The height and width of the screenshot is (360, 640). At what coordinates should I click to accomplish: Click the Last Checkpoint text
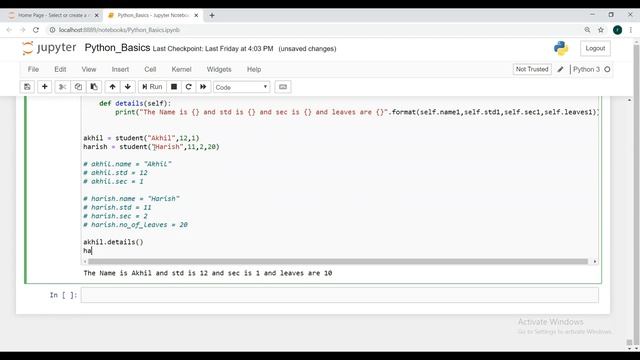(213, 49)
